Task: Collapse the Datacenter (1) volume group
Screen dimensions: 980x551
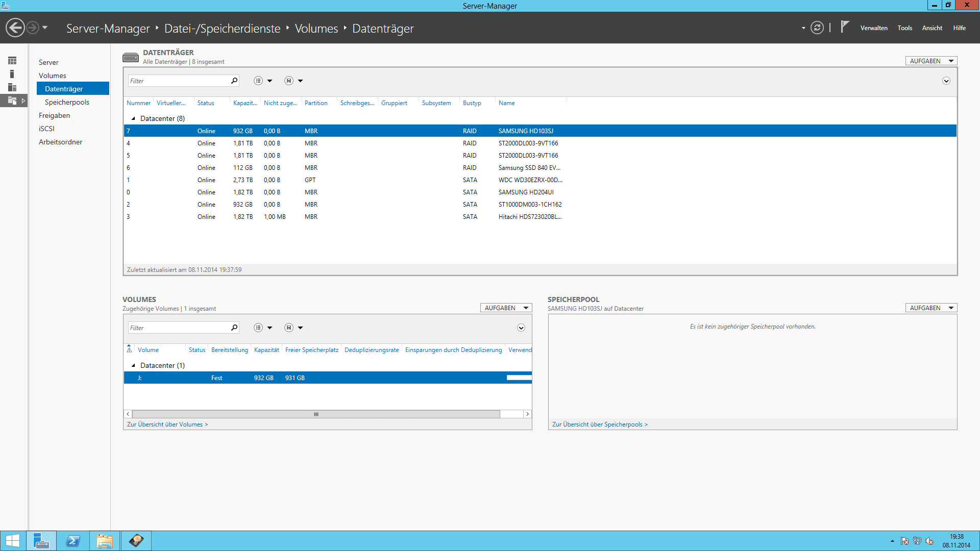Action: [133, 365]
